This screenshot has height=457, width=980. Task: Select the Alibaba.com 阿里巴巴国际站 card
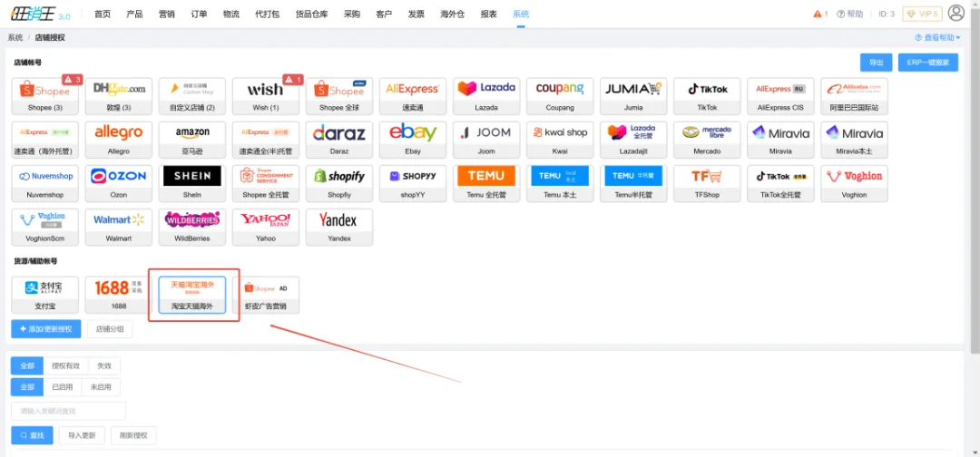[855, 96]
